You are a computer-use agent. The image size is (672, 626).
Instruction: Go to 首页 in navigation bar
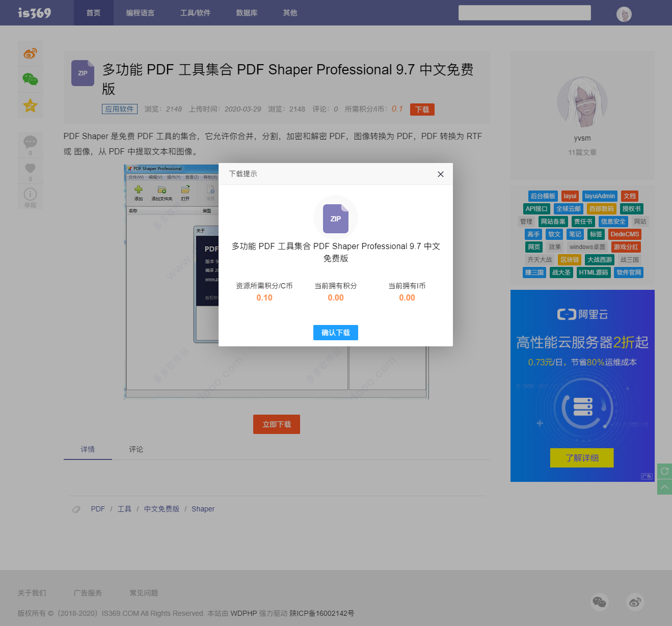(x=93, y=13)
